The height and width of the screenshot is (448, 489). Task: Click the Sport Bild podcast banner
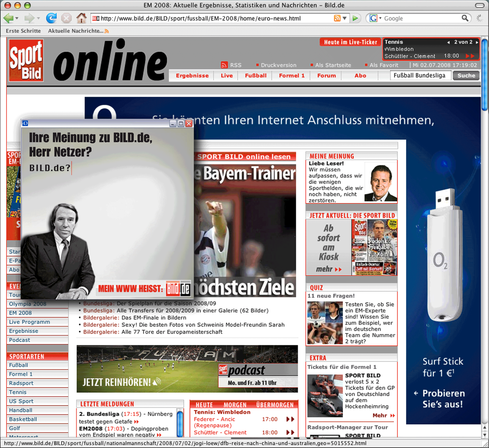click(x=187, y=369)
